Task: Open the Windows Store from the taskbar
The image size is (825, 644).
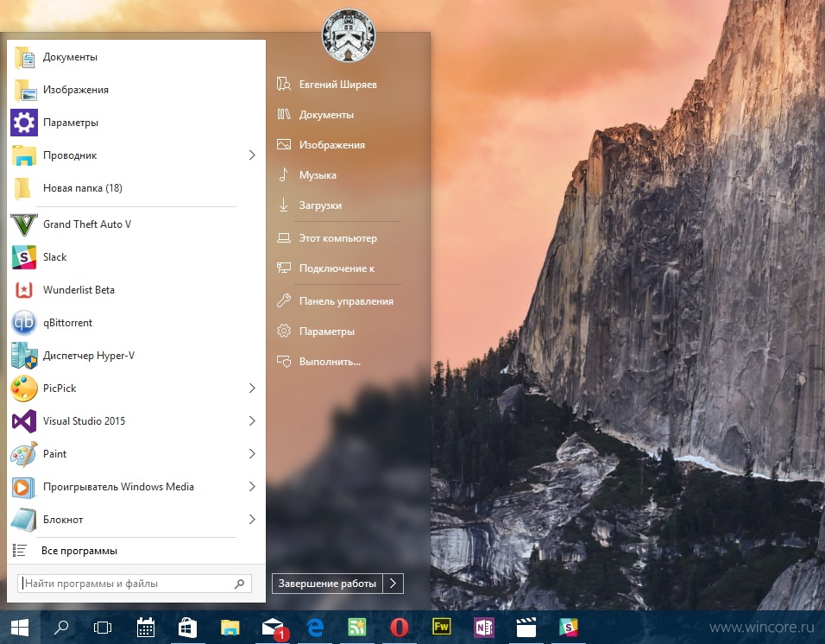Action: tap(187, 627)
